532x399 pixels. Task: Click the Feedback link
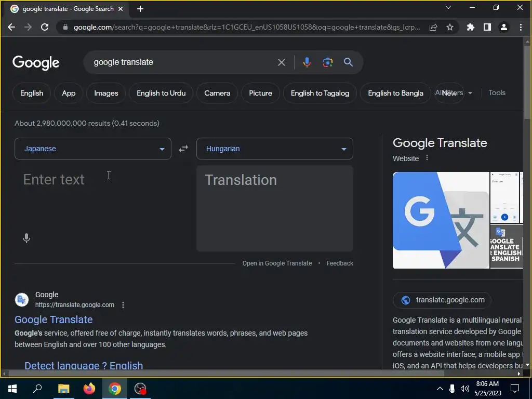[340, 263]
